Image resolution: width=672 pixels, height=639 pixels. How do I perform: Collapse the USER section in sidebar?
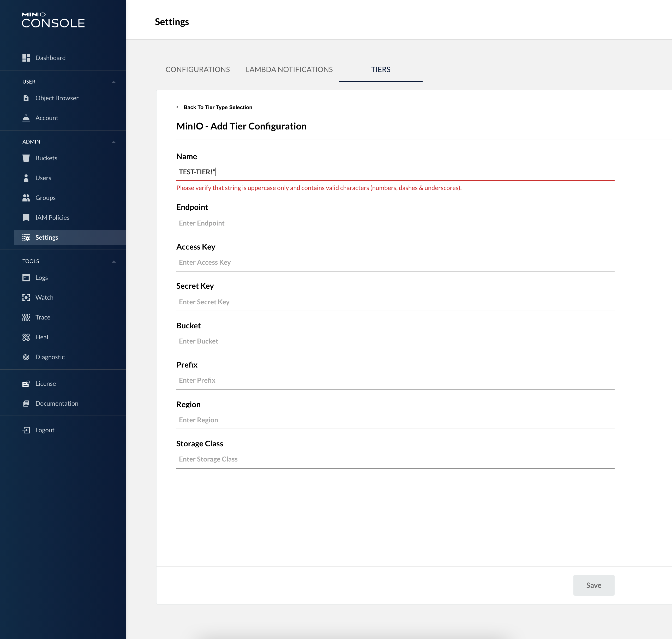point(114,82)
